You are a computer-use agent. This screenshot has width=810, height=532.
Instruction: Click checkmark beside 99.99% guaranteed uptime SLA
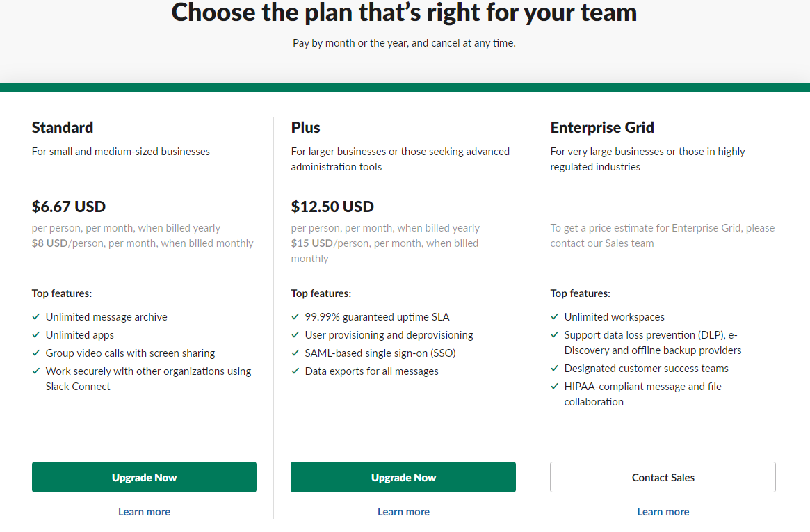pyautogui.click(x=295, y=317)
